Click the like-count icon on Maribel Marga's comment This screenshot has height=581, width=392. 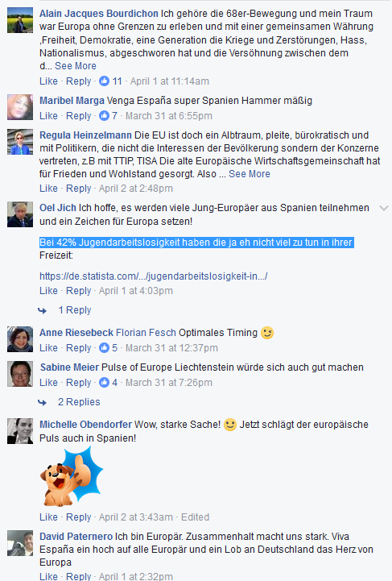point(104,115)
